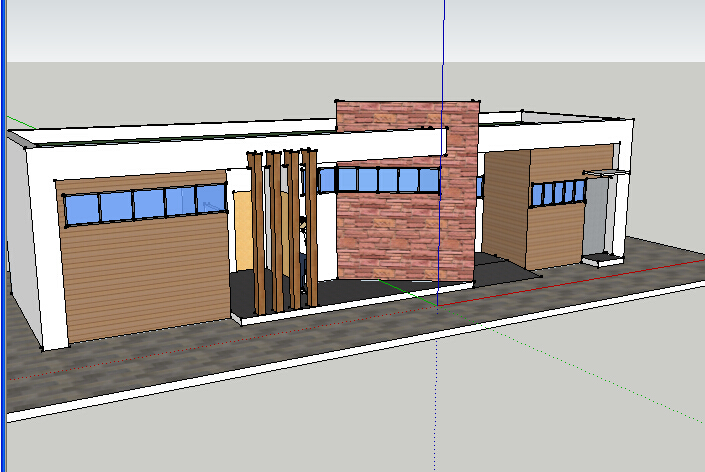Viewport: 705px width, 472px height.
Task: Click the small windows on the right wooden wall
Action: [x=558, y=193]
